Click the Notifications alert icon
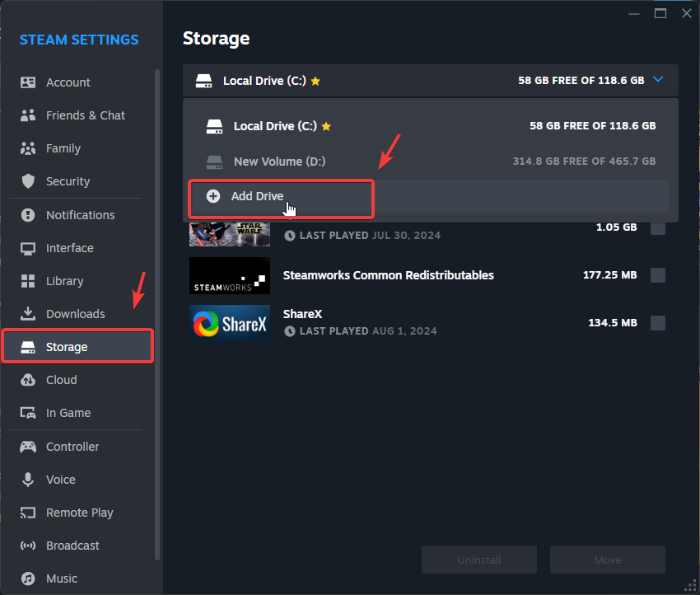700x595 pixels. 28,215
